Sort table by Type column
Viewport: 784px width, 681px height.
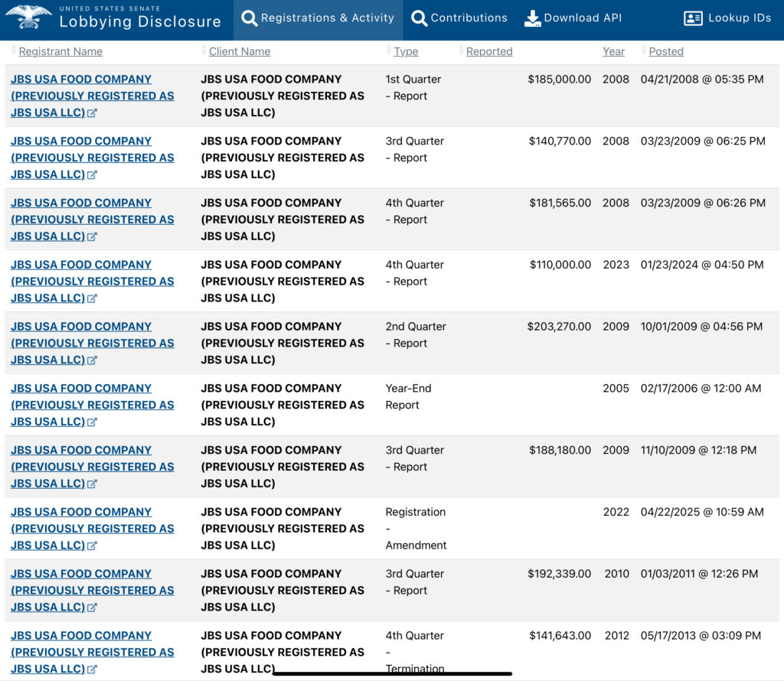(406, 51)
